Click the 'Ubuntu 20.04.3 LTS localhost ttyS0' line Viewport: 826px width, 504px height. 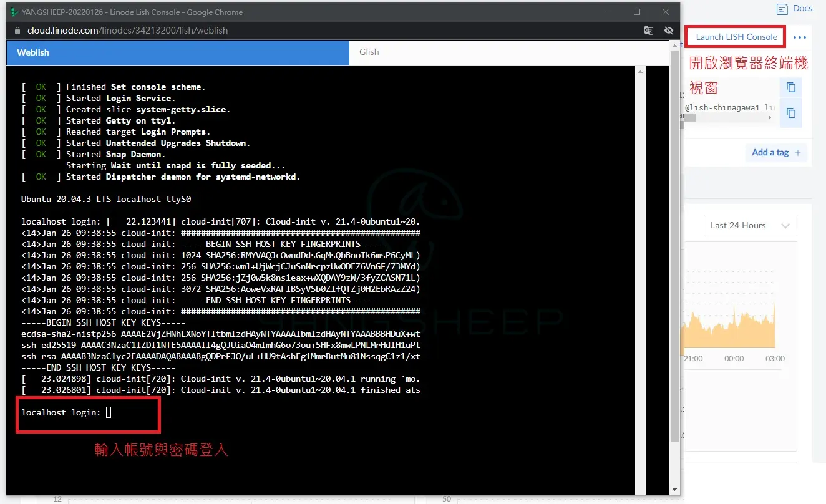106,200
